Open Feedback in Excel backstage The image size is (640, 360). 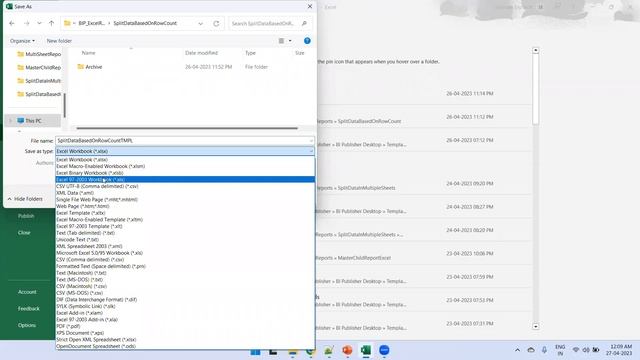click(29, 309)
